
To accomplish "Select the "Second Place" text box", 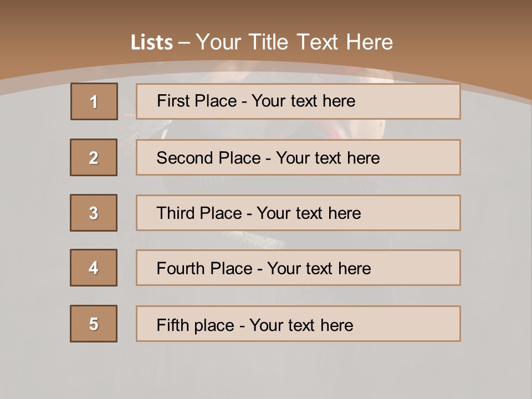I will (x=268, y=158).
